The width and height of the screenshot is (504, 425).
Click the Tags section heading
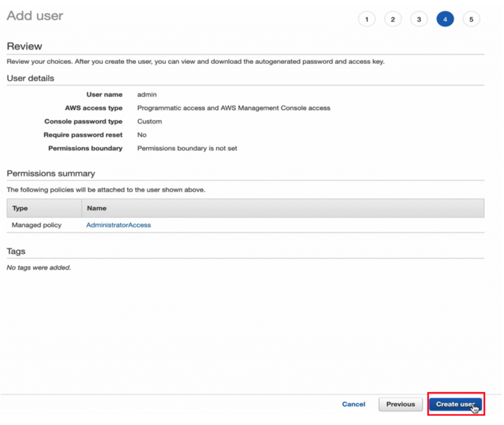coord(16,251)
